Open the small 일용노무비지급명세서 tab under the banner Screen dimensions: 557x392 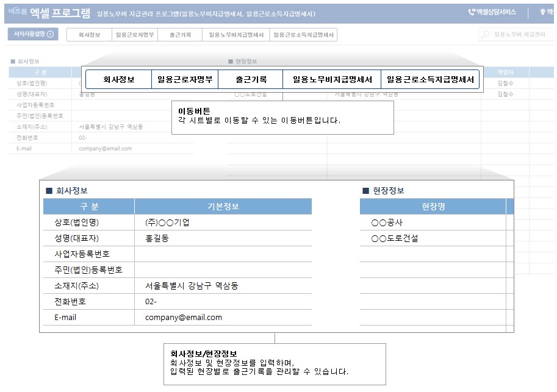[236, 35]
